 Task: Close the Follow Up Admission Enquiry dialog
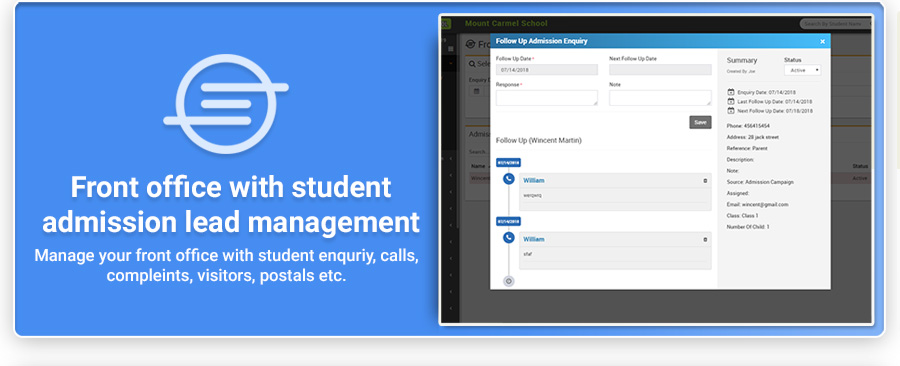[822, 41]
